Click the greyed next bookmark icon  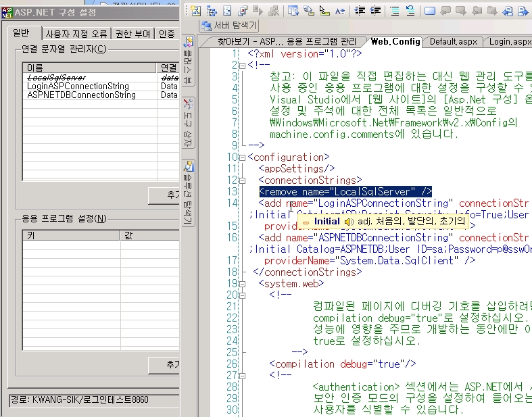point(461,11)
